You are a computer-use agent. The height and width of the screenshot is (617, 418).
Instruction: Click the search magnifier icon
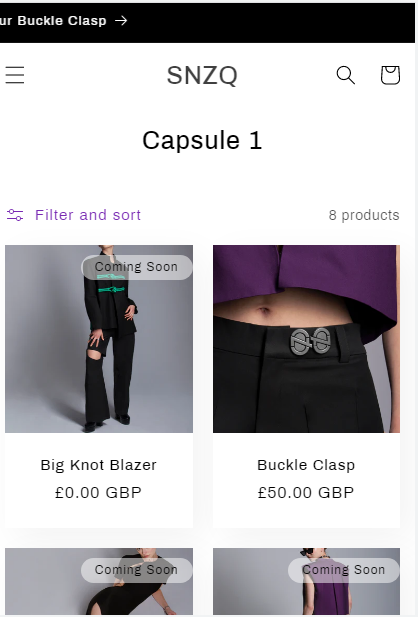click(346, 75)
